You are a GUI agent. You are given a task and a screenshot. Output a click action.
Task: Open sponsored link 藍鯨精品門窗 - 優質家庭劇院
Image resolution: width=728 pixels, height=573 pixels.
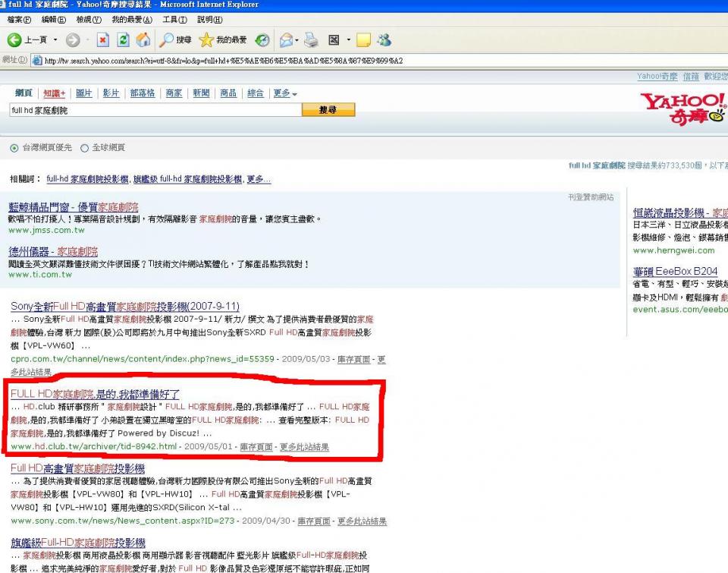coord(74,207)
